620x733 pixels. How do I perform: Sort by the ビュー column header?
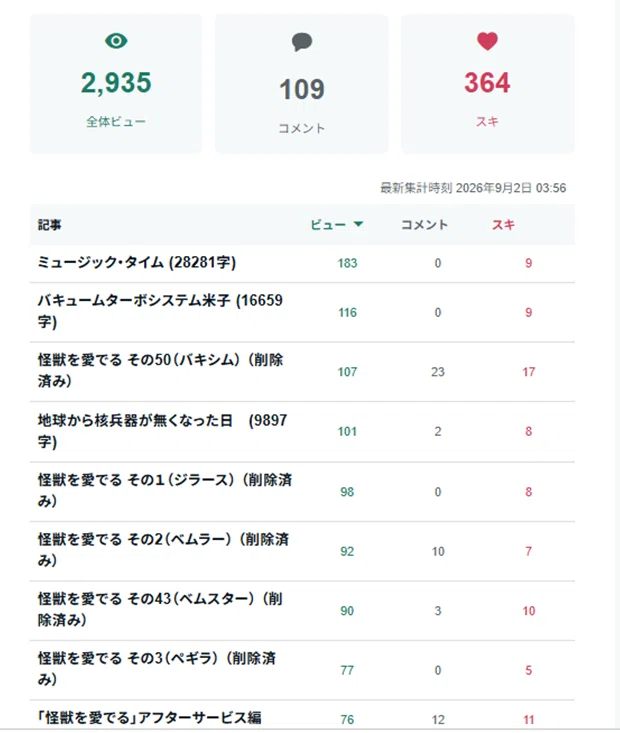pos(328,225)
